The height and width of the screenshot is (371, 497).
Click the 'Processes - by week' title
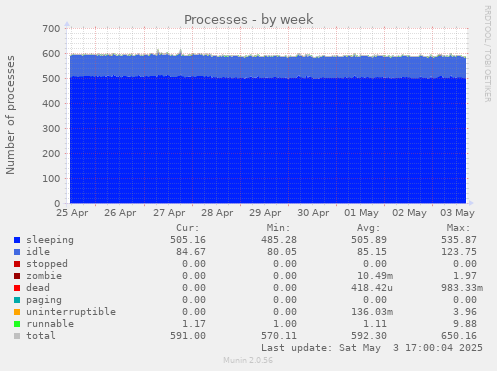(249, 19)
